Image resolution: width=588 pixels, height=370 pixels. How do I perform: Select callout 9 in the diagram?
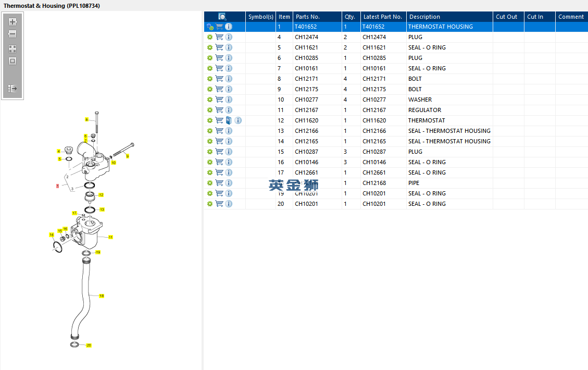coord(128,156)
